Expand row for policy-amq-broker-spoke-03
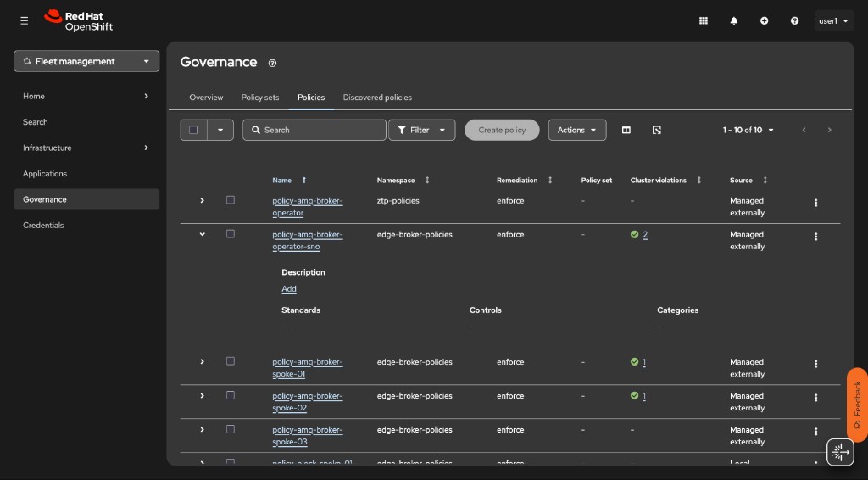The width and height of the screenshot is (868, 480). (202, 430)
